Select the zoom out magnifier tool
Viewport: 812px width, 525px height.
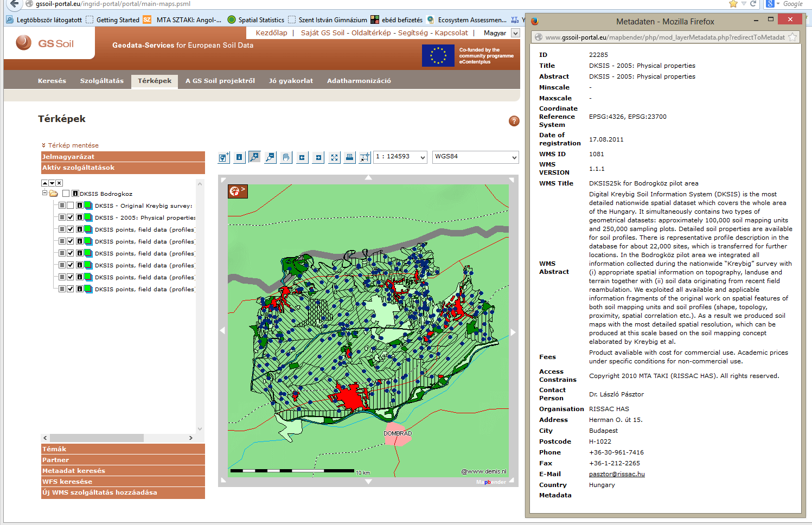tap(270, 157)
